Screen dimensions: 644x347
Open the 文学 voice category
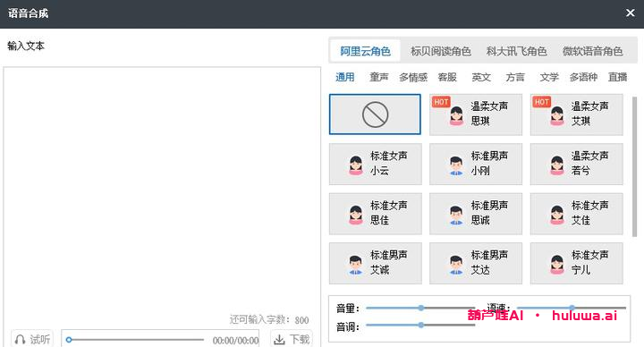pyautogui.click(x=549, y=77)
